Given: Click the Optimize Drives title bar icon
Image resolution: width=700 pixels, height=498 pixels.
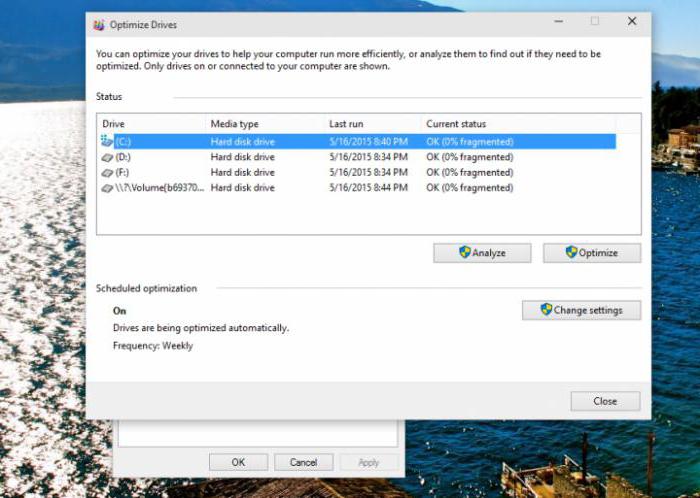Looking at the screenshot, I should pos(99,22).
